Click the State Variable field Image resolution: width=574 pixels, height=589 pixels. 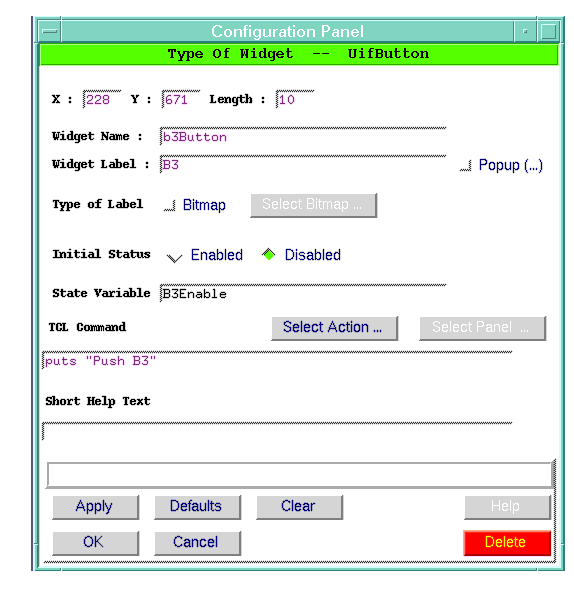coord(303,293)
